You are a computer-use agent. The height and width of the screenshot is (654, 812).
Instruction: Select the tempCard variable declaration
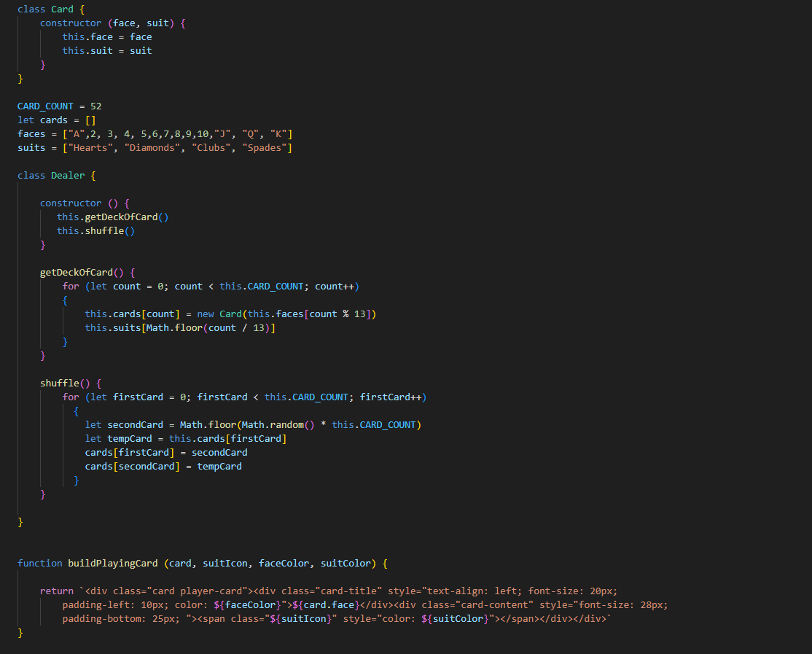130,438
